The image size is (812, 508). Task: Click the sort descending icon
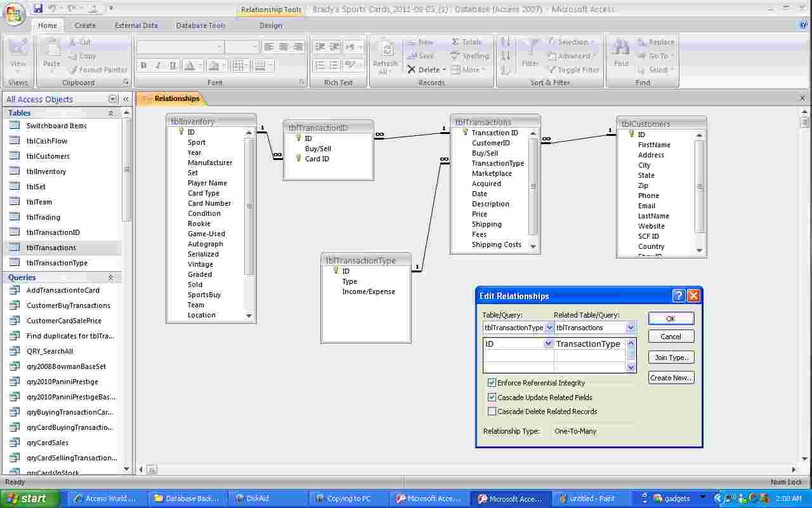pyautogui.click(x=506, y=56)
